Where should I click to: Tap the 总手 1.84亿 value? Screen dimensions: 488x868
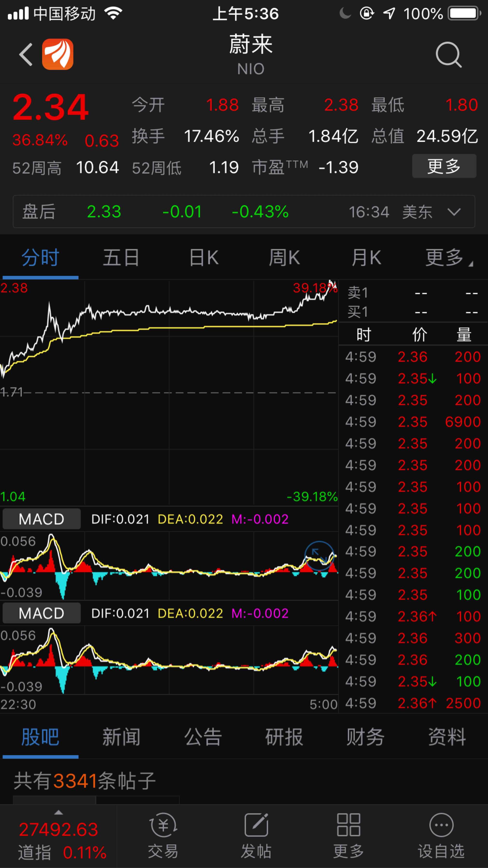[333, 136]
